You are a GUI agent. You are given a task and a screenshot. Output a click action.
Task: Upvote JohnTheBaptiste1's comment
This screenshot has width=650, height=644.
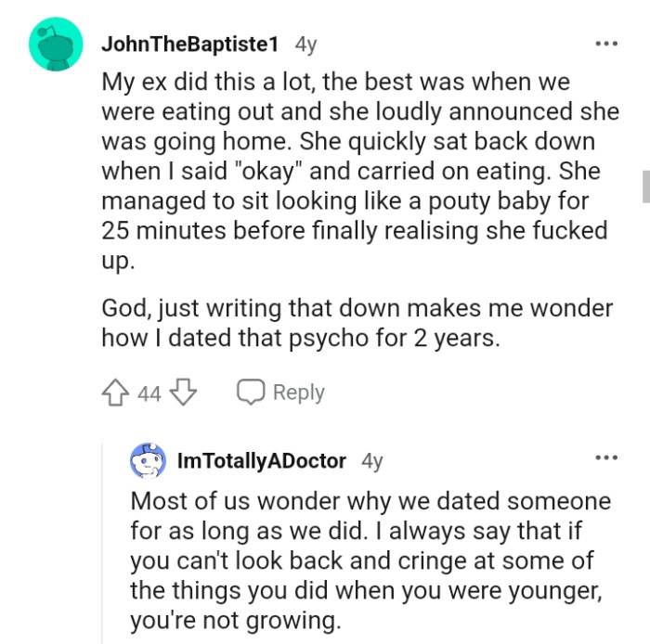(x=117, y=393)
